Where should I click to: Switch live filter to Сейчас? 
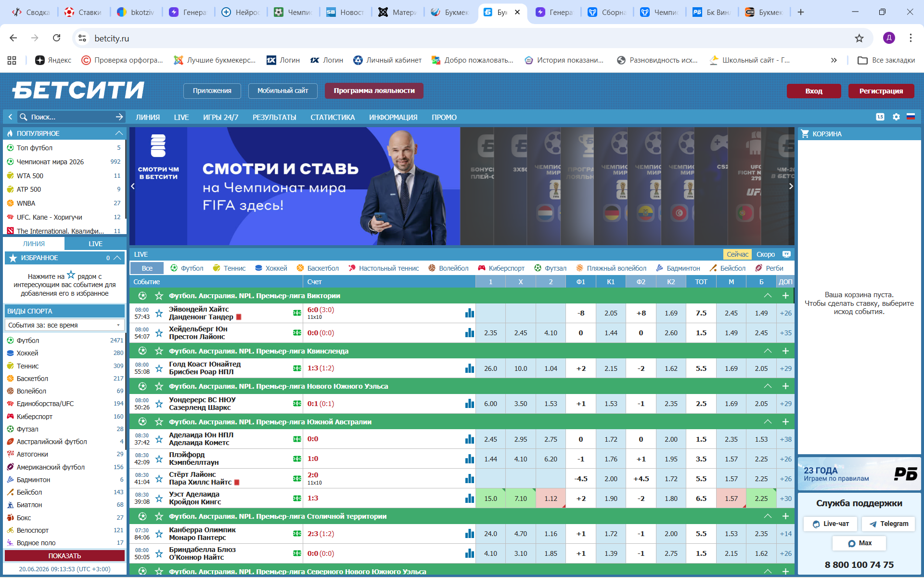point(738,254)
